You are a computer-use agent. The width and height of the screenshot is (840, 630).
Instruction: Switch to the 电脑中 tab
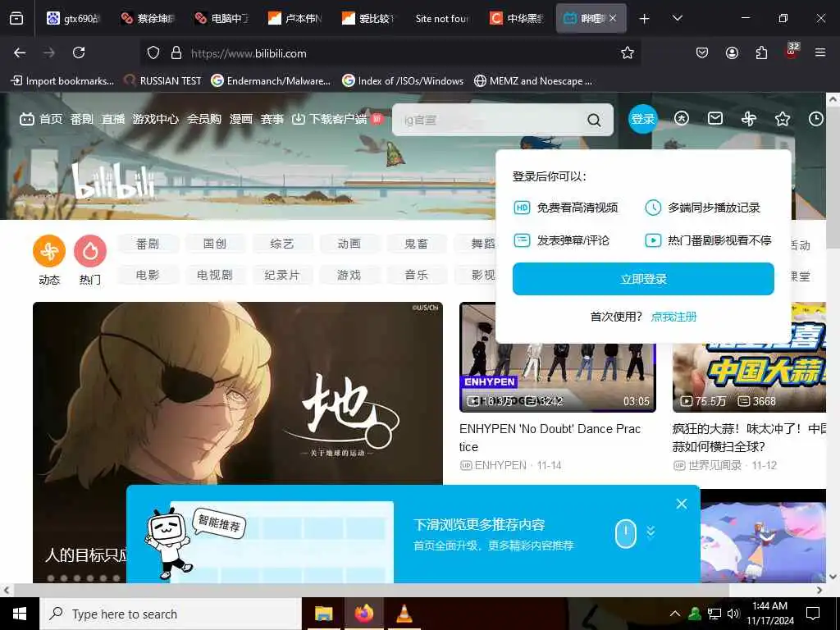point(221,18)
